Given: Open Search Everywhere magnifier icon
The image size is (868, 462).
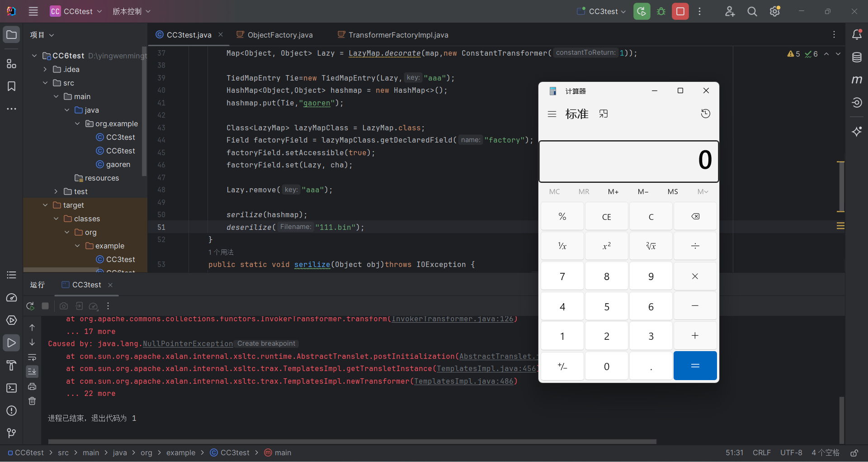Looking at the screenshot, I should [752, 11].
